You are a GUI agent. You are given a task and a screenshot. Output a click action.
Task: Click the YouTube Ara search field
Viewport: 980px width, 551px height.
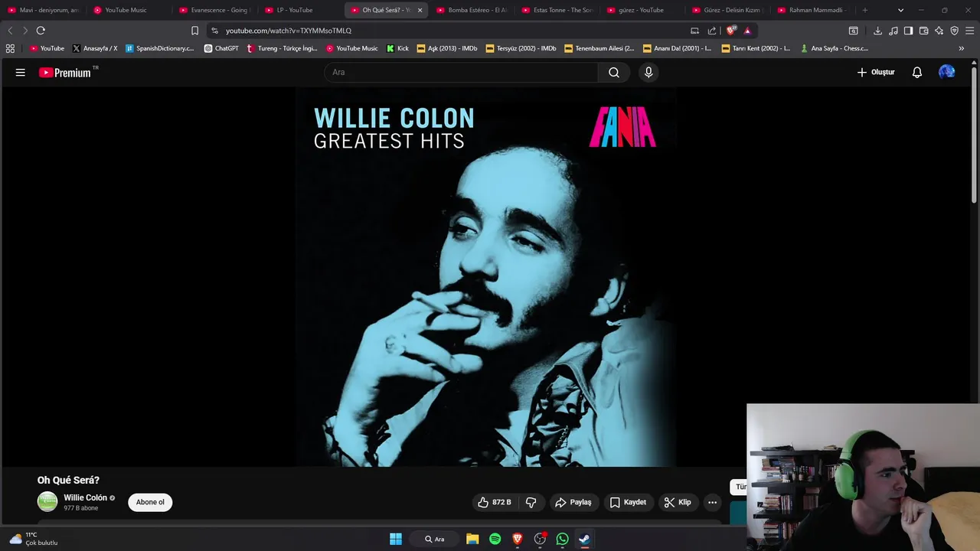tap(461, 72)
